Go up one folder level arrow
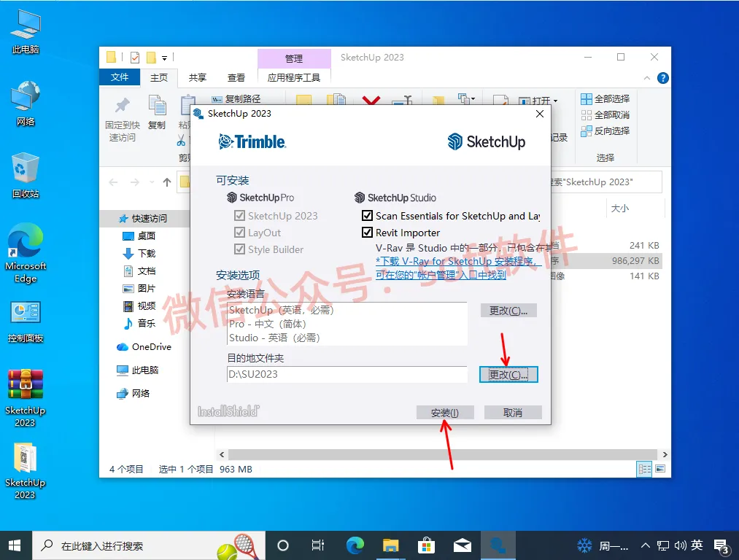The image size is (739, 560). (167, 182)
